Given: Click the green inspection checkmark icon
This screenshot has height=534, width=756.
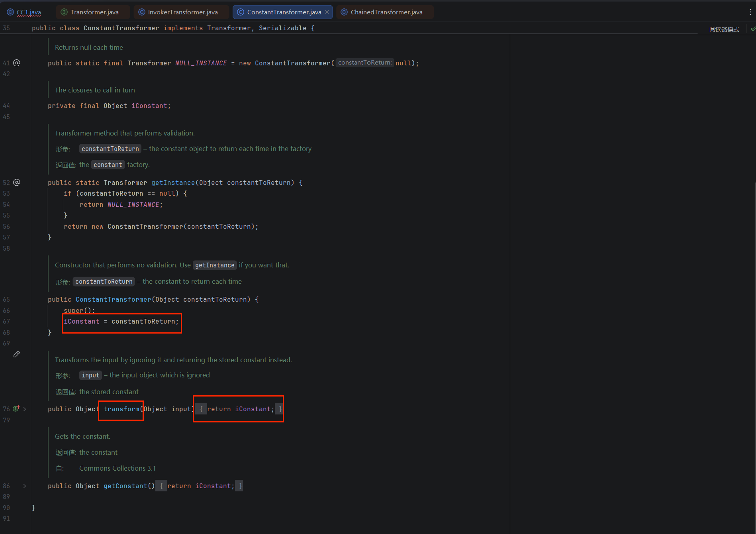Looking at the screenshot, I should [752, 29].
